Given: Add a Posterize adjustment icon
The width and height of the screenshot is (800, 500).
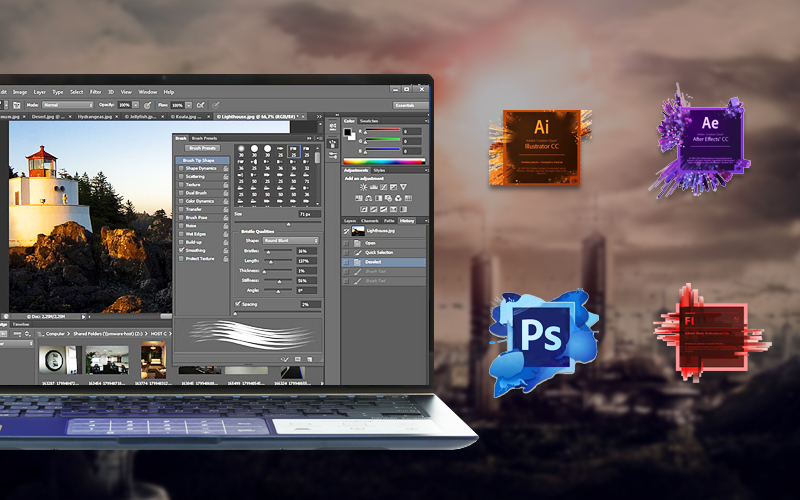Looking at the screenshot, I should [373, 209].
